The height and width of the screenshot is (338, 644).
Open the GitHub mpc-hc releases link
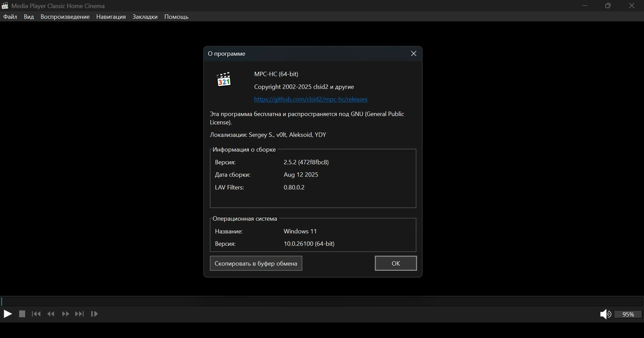[x=311, y=99]
